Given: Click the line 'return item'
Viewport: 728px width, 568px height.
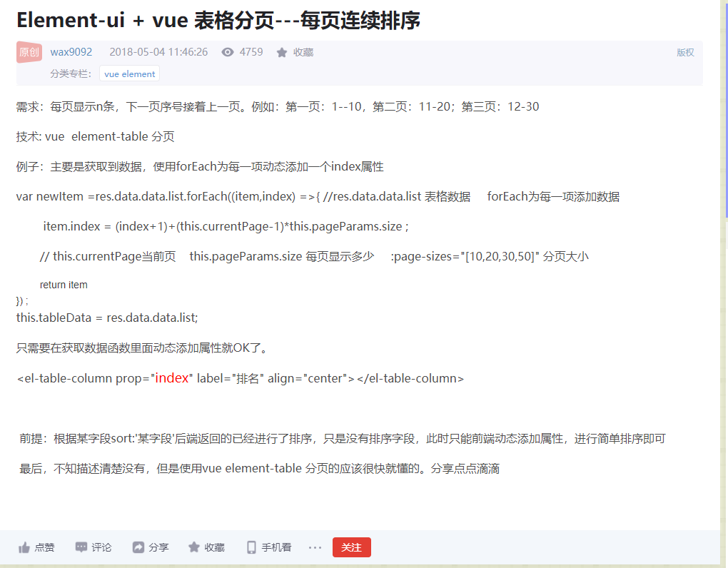Looking at the screenshot, I should coord(64,285).
